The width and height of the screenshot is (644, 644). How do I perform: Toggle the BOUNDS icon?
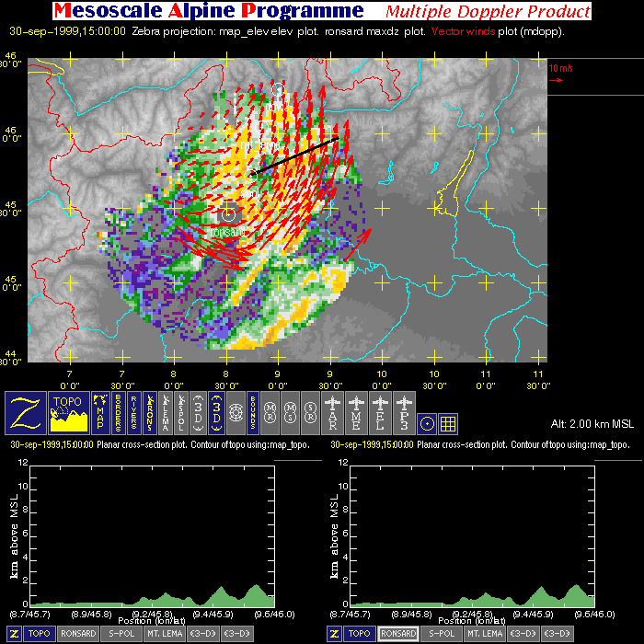click(252, 411)
